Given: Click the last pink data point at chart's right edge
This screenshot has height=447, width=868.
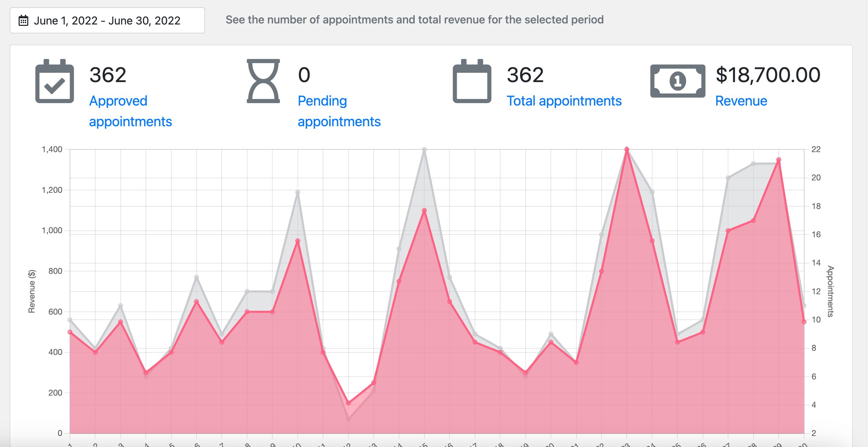Looking at the screenshot, I should click(x=804, y=322).
